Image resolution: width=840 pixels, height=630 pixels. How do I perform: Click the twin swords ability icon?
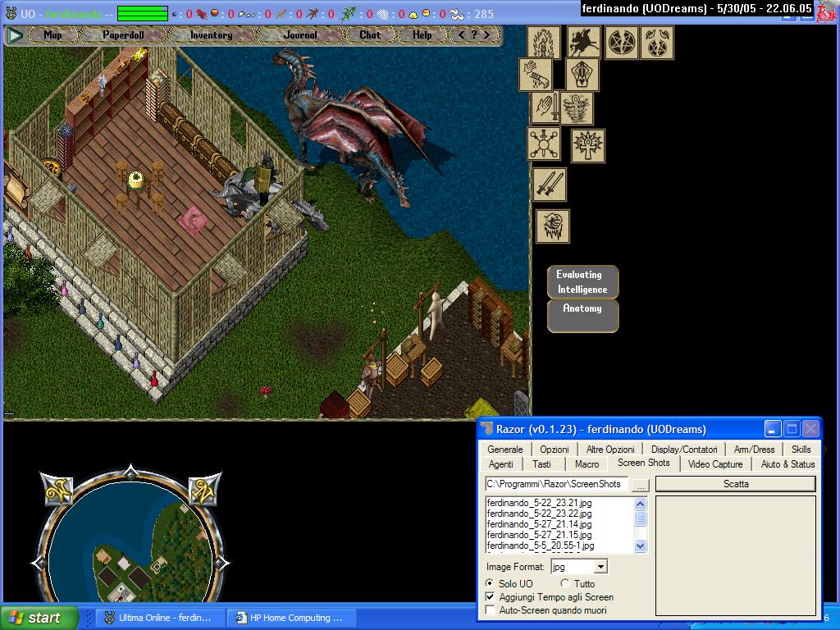549,185
